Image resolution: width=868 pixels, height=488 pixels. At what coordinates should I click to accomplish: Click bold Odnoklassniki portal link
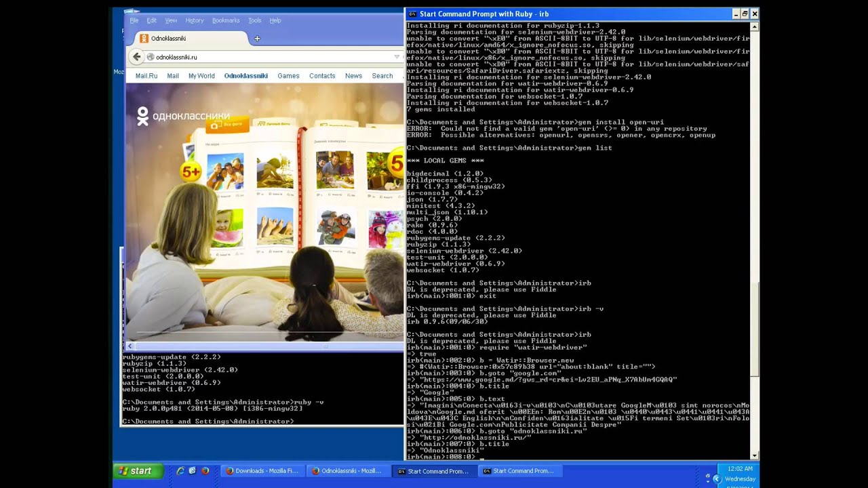coord(246,76)
